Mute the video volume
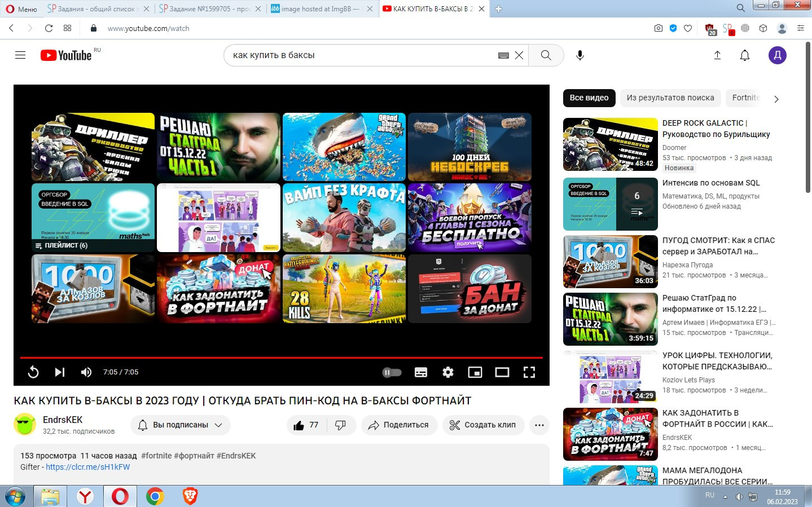 86,372
